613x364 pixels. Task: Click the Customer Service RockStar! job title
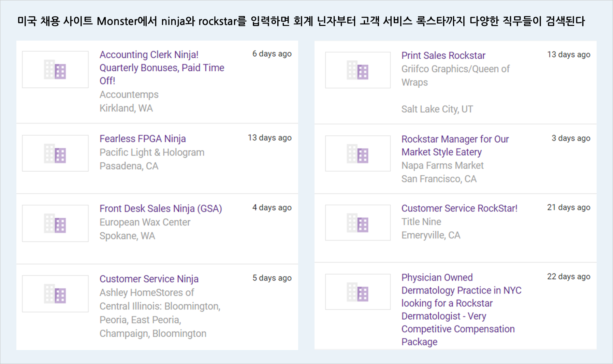click(459, 208)
